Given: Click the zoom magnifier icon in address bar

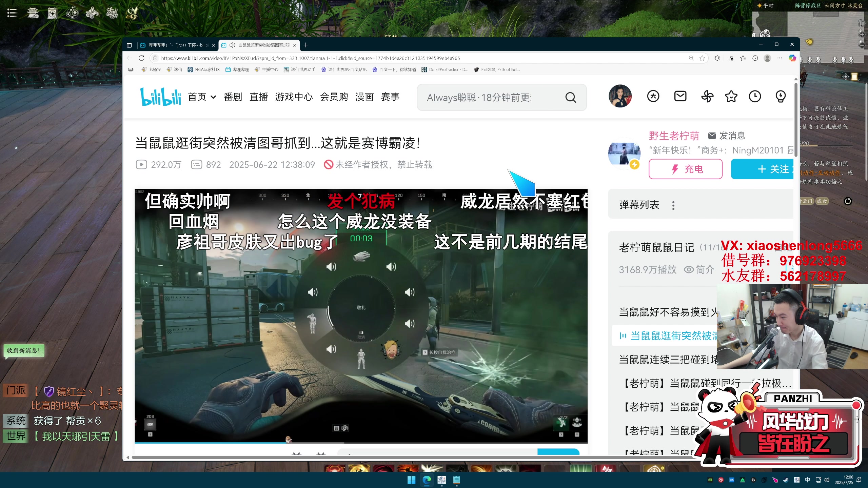Looking at the screenshot, I should click(691, 58).
